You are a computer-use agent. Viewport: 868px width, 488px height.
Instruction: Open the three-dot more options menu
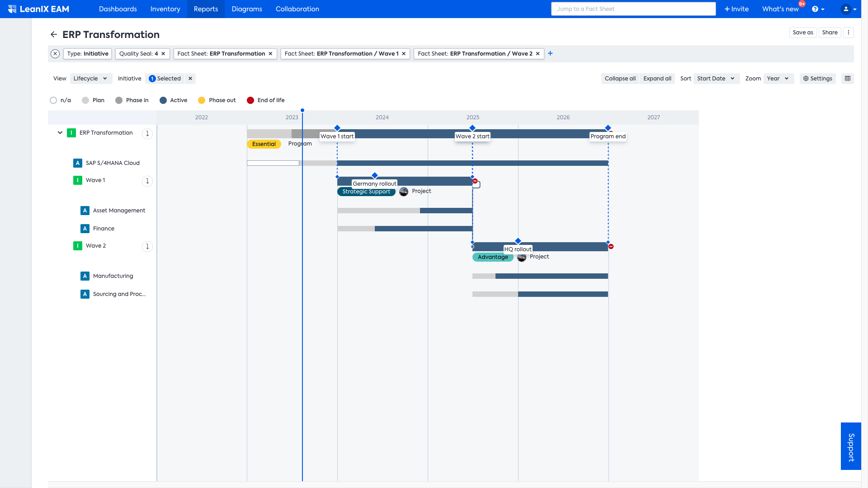(x=849, y=33)
